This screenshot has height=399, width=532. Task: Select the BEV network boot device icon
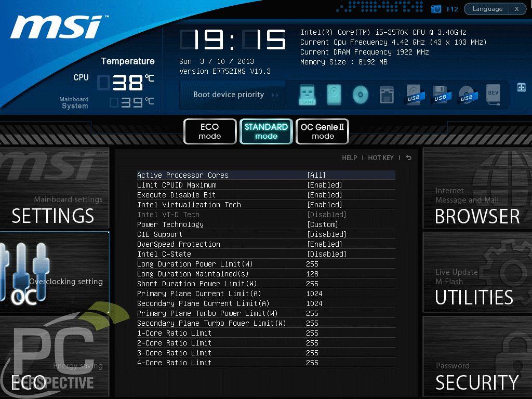[x=493, y=95]
